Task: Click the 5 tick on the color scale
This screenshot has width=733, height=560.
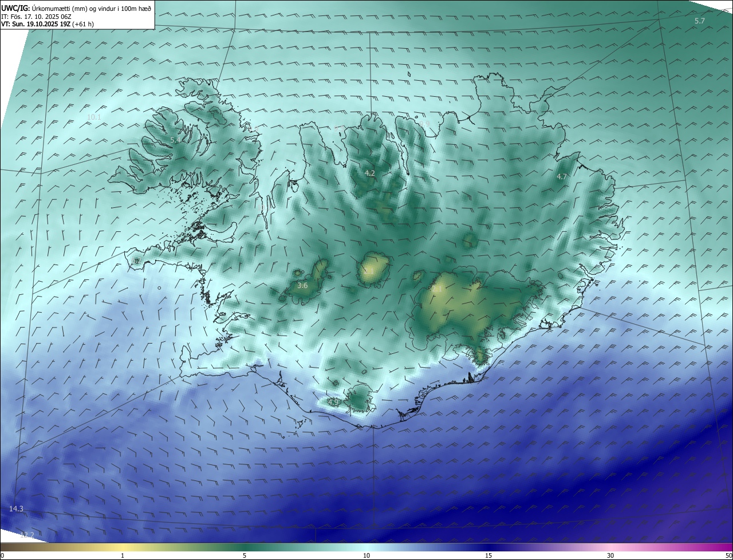Action: [245, 555]
